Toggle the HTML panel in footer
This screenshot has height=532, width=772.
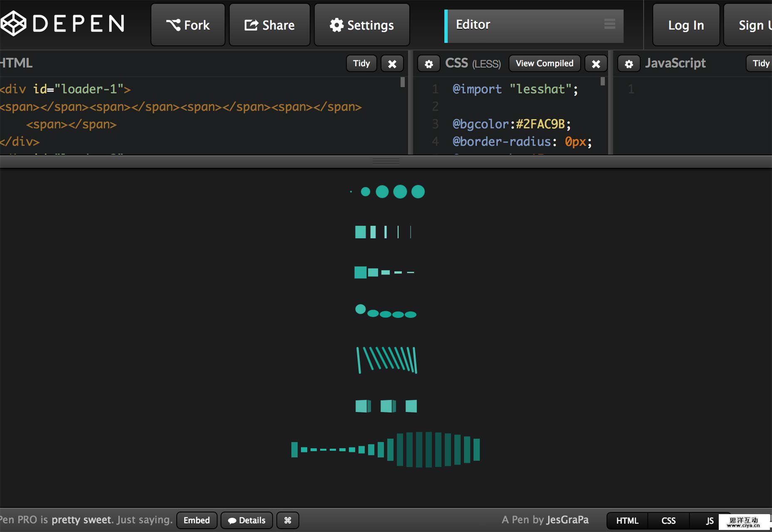(x=627, y=521)
